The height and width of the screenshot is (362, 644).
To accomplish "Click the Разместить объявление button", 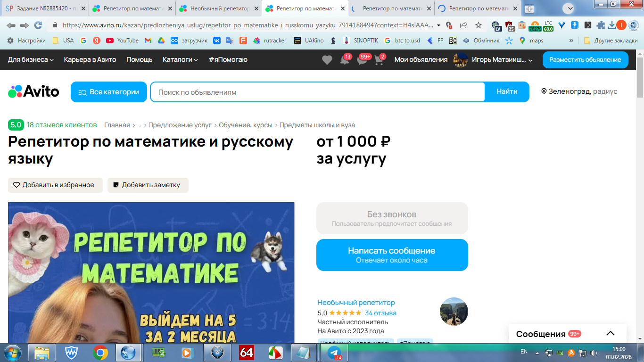I will click(x=585, y=59).
